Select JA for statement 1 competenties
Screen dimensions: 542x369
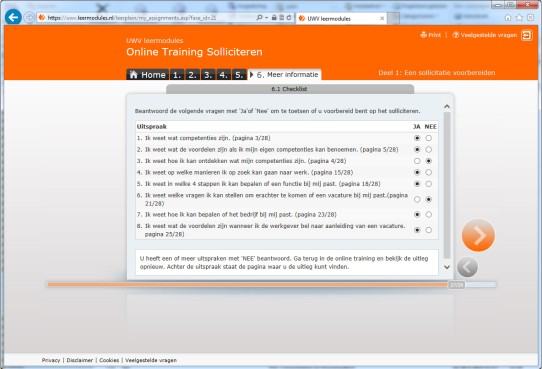[417, 138]
